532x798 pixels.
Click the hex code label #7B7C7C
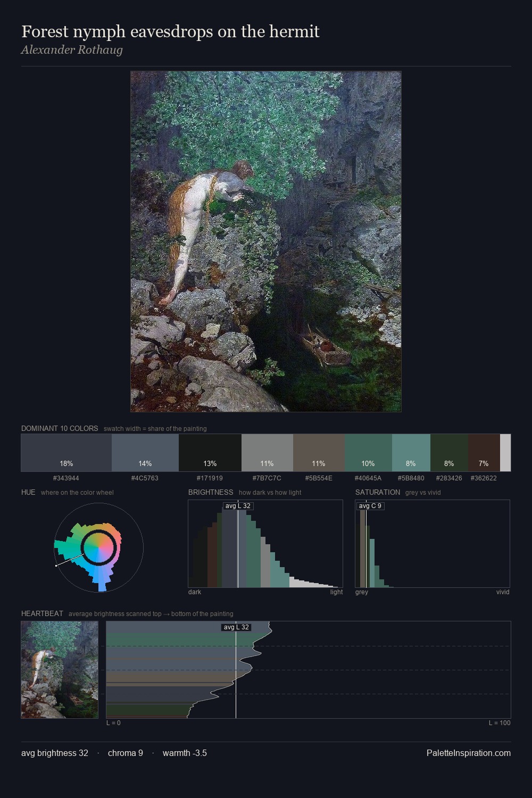click(x=267, y=478)
